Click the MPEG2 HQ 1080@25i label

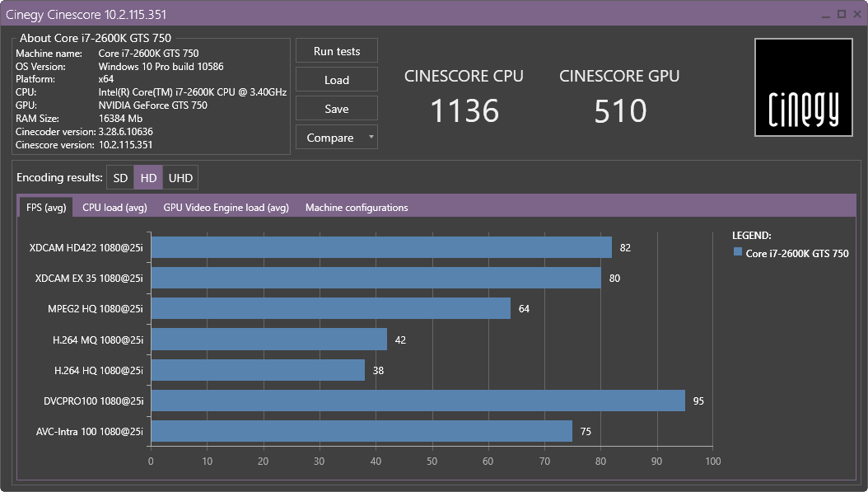pyautogui.click(x=96, y=308)
